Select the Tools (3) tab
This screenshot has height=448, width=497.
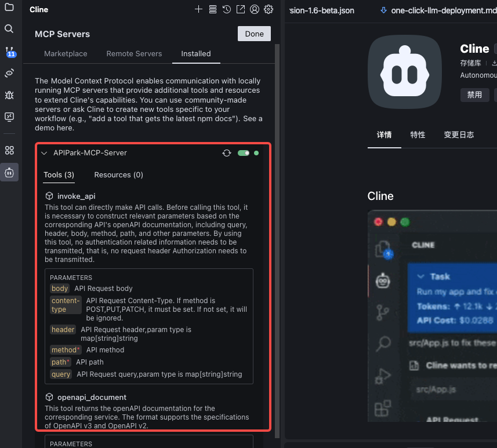pos(59,175)
